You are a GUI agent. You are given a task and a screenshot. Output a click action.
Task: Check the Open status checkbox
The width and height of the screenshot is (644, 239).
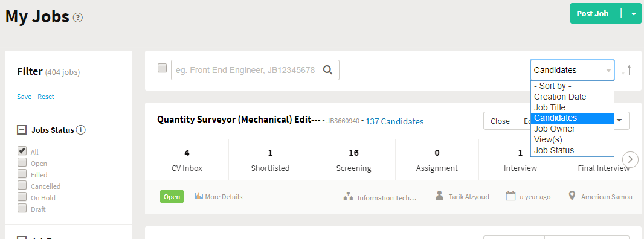22,162
